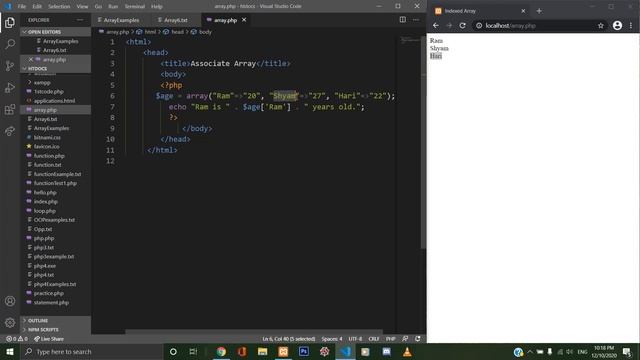The image size is (640, 360).
Task: Open the Explorer view in activity bar
Action: click(10, 22)
